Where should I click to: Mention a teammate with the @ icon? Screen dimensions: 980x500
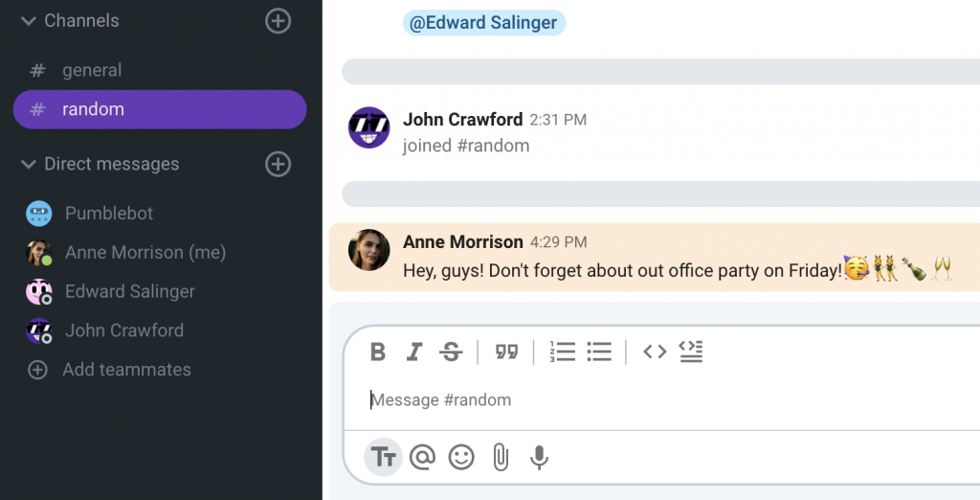click(422, 458)
